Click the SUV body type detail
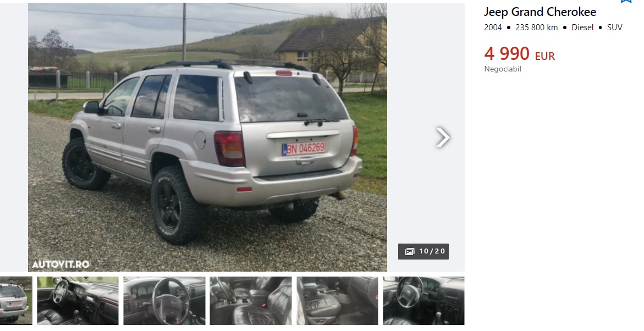 614,27
